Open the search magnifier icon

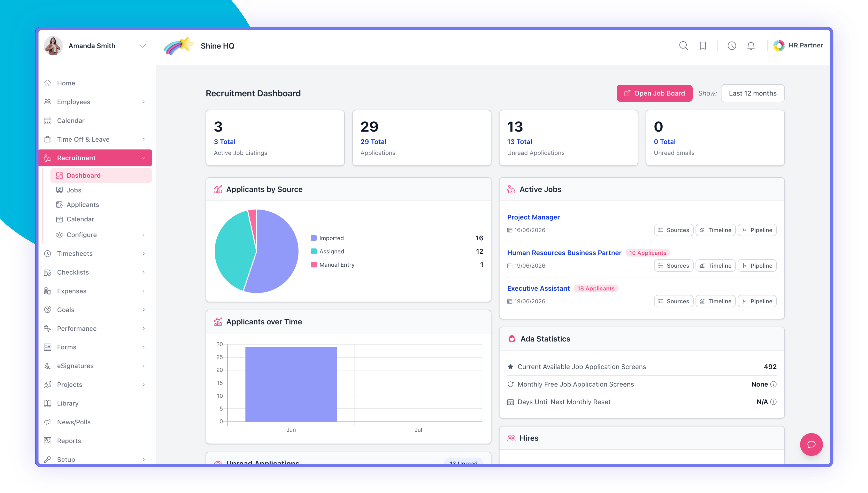683,46
